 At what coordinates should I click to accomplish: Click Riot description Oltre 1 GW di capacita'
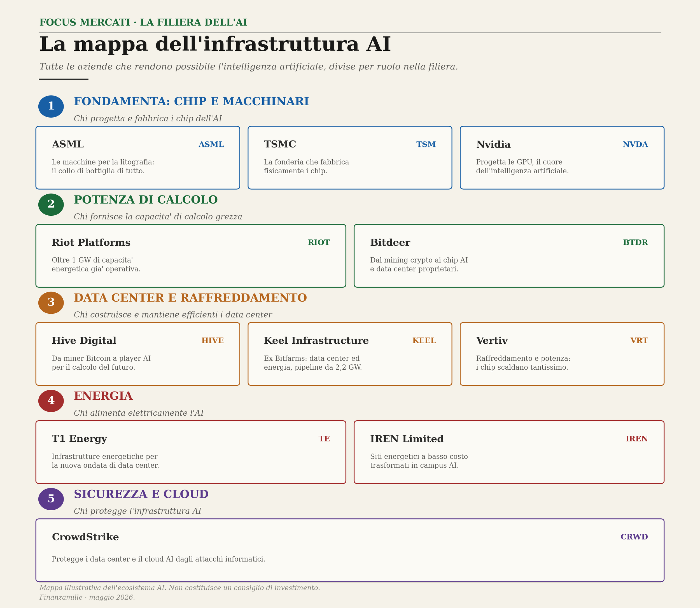pos(96,265)
